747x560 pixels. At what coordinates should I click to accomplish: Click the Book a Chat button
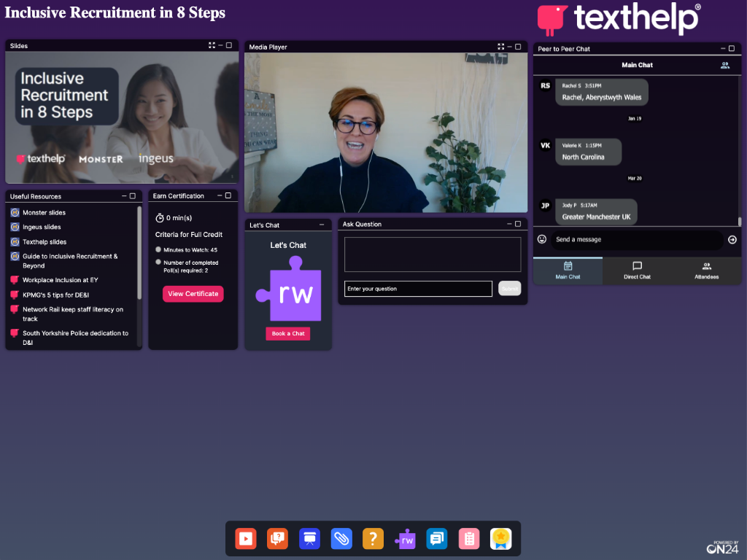pos(287,333)
